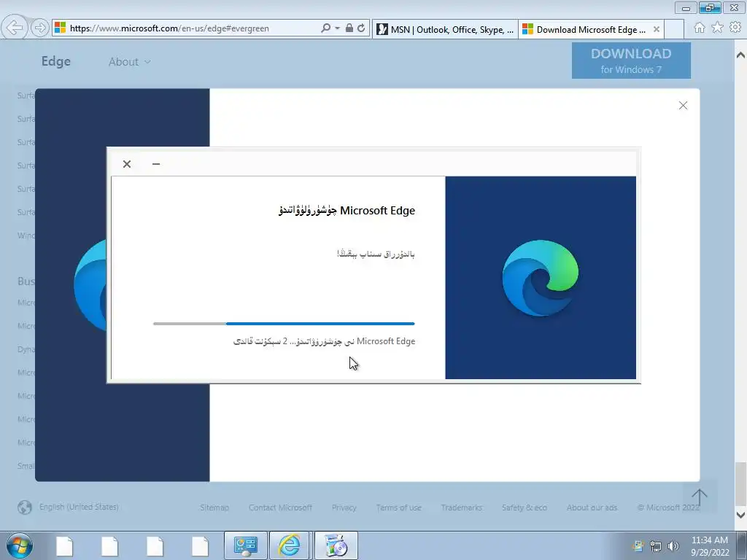Image resolution: width=747 pixels, height=560 pixels.
Task: Open Favorites star icon
Action: pos(717,28)
